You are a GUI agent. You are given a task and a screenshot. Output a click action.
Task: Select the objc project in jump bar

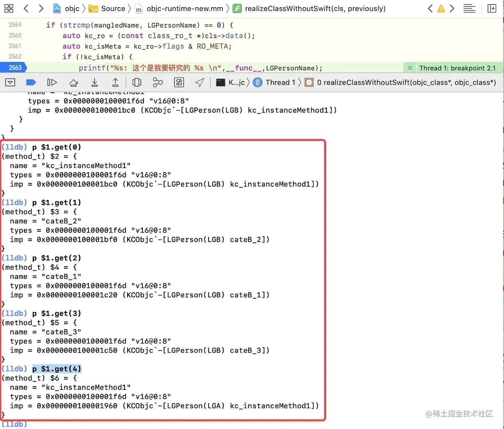[66, 8]
